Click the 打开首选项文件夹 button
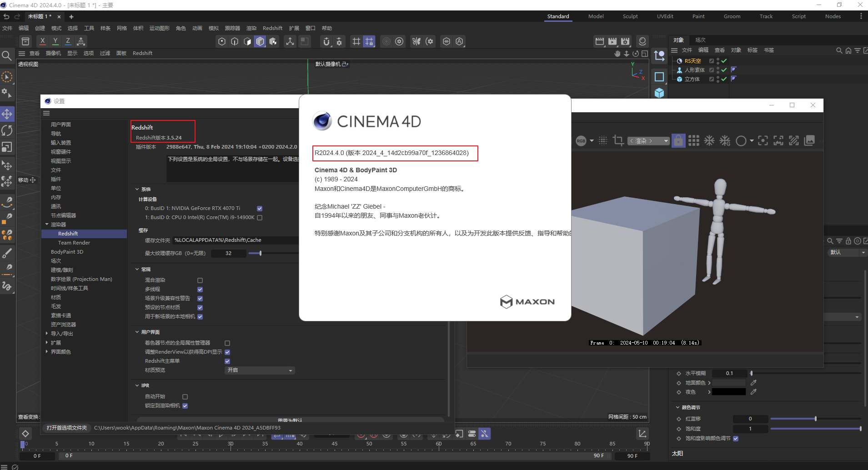The height and width of the screenshot is (470, 868). tap(67, 428)
